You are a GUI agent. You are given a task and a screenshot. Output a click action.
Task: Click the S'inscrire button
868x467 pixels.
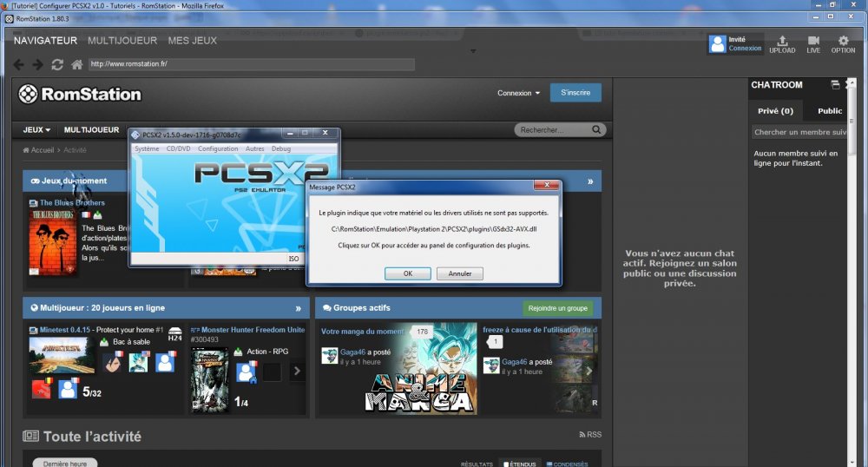pyautogui.click(x=575, y=92)
